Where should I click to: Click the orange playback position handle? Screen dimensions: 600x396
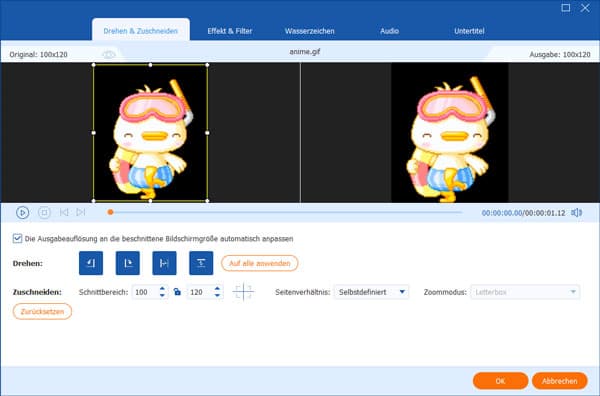pyautogui.click(x=110, y=212)
